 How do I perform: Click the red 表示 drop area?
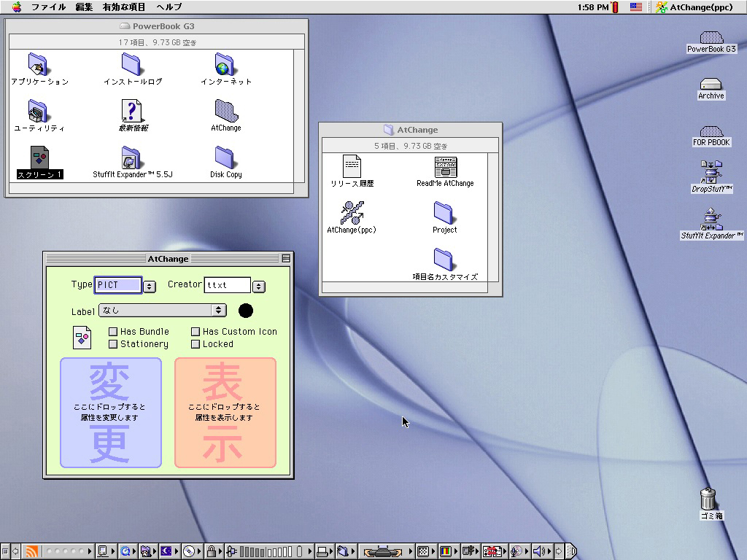225,413
